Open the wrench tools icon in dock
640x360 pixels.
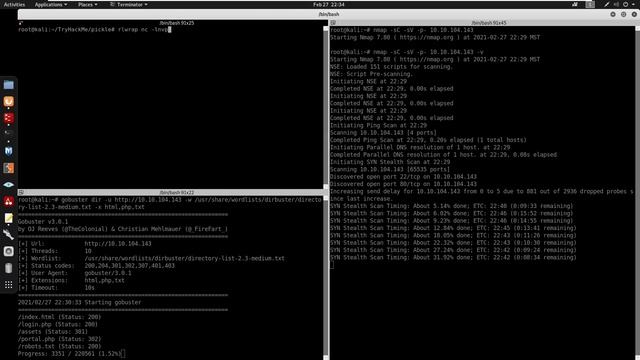pyautogui.click(x=9, y=234)
